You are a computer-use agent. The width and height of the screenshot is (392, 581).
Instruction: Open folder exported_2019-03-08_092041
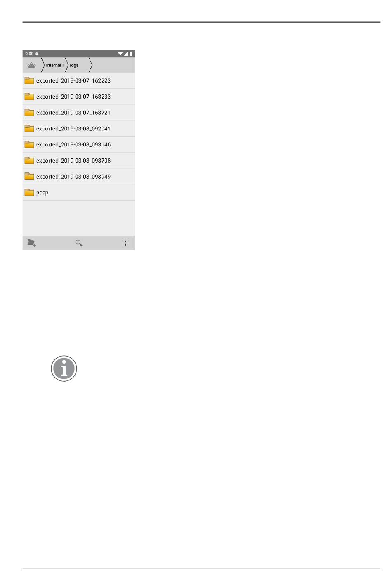pyautogui.click(x=79, y=129)
